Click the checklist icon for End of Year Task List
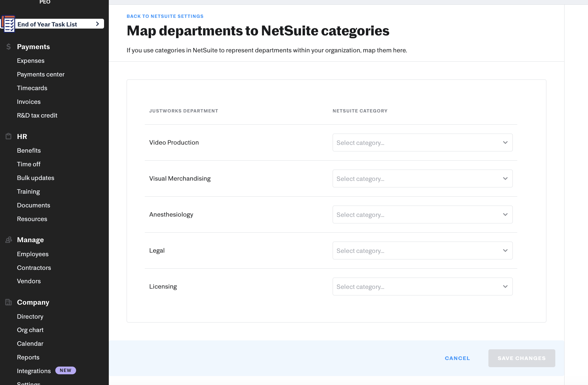The width and height of the screenshot is (588, 385). tap(8, 24)
